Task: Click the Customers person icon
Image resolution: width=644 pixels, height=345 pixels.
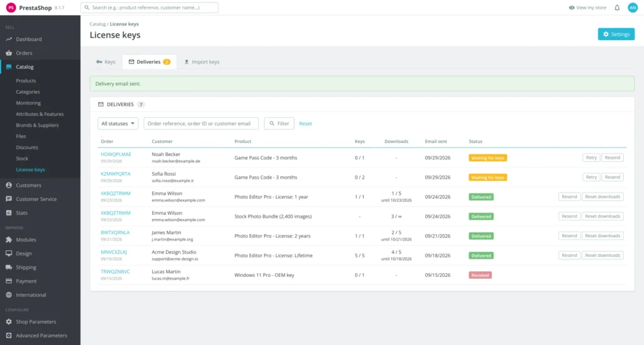Action: tap(9, 186)
